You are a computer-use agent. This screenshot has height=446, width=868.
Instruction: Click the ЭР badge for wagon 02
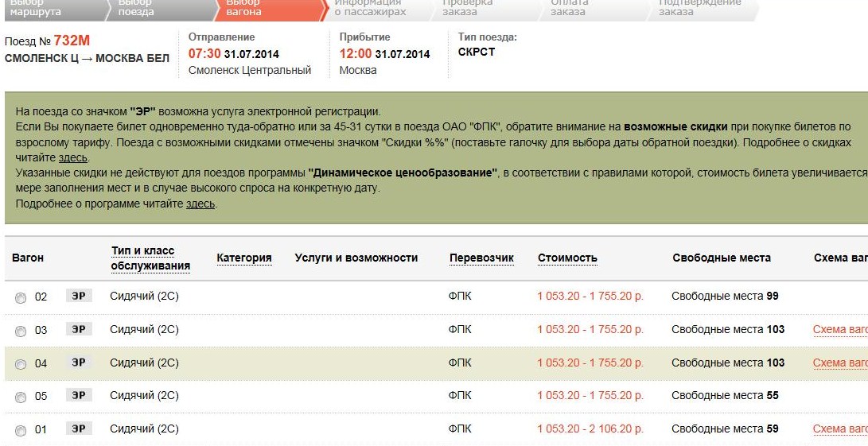click(x=79, y=296)
